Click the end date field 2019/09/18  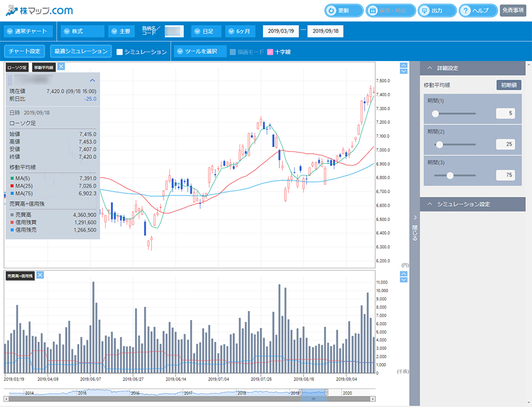325,31
